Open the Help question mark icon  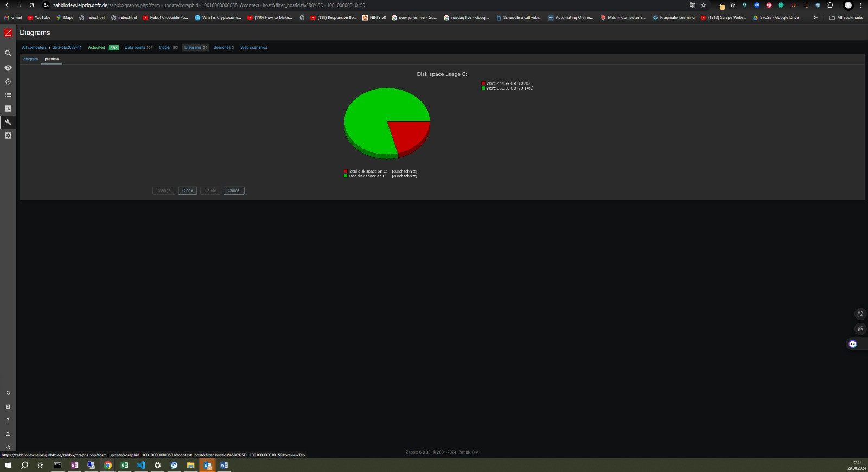coord(8,420)
